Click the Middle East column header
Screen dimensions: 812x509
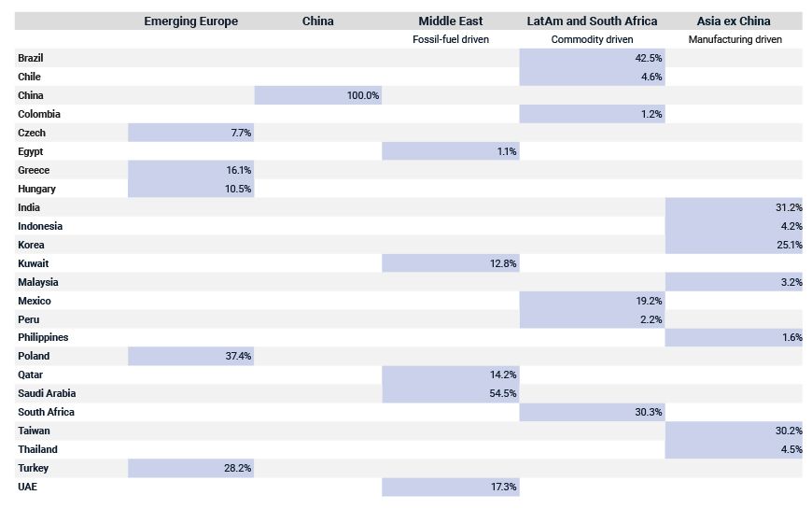450,21
